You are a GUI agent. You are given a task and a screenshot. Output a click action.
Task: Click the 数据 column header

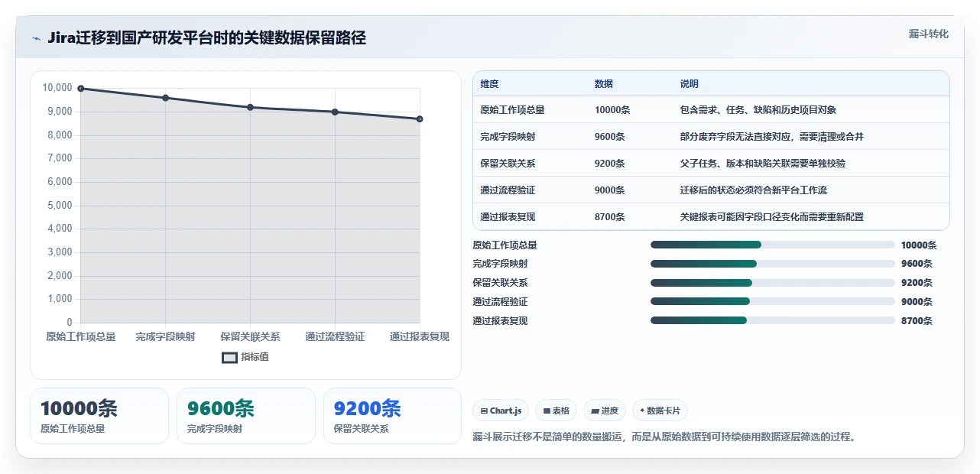(x=603, y=84)
